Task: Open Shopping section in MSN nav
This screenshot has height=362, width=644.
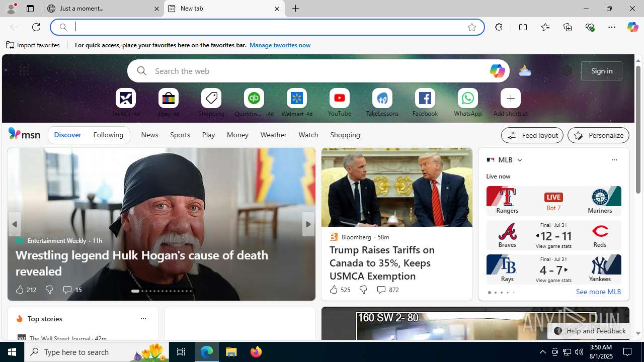Action: coord(345,135)
